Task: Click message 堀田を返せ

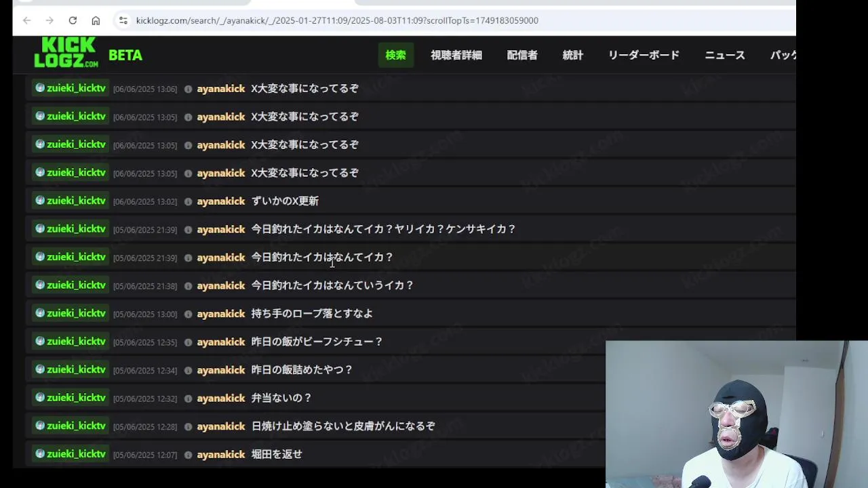Action: (x=277, y=454)
